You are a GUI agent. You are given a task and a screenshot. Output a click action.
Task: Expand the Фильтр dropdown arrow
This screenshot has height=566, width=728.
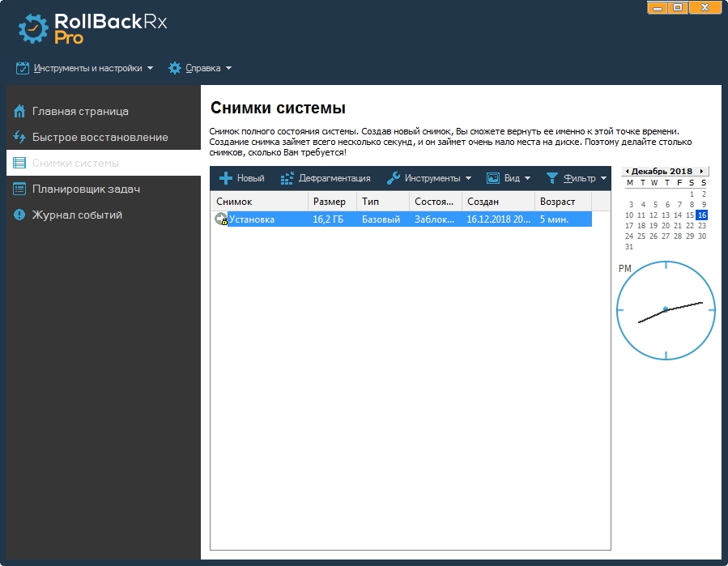click(604, 178)
